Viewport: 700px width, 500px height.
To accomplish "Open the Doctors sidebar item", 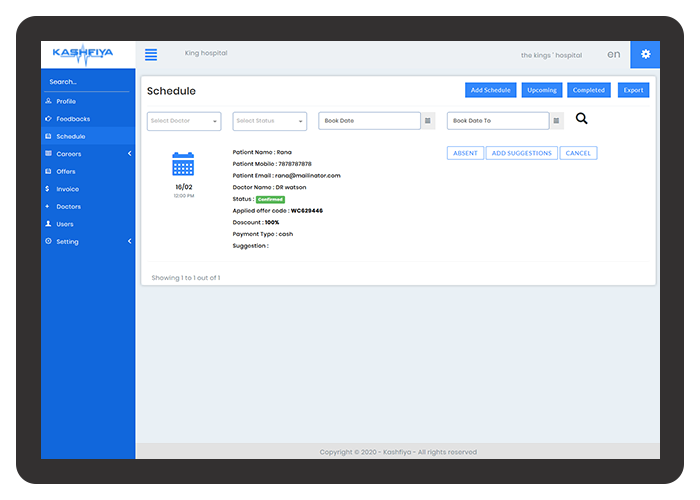I will pos(68,206).
